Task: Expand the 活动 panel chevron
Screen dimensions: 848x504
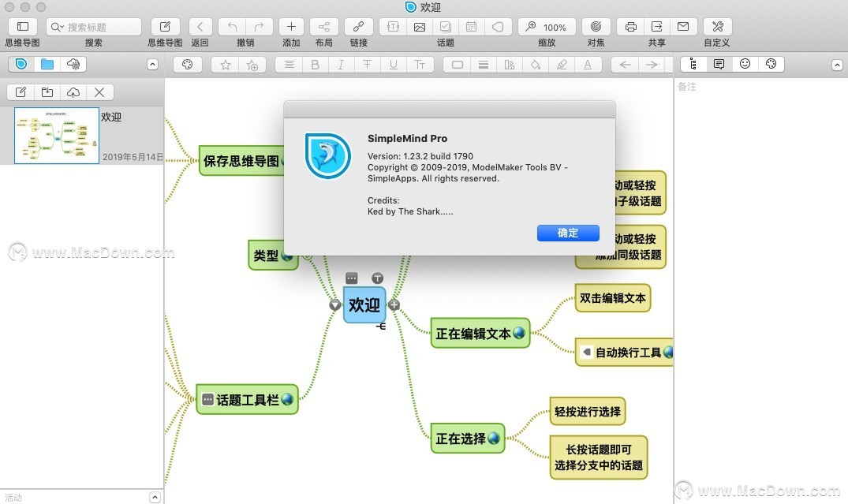Action: pos(155,497)
